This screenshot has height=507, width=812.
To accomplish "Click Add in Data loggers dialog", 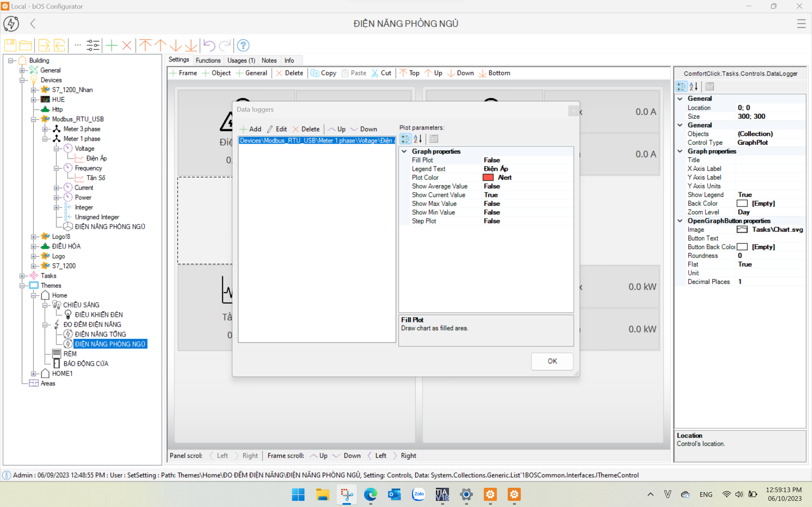I will coord(251,129).
